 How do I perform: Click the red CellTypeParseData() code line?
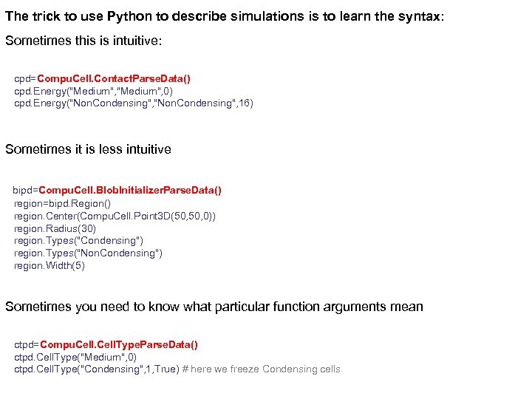coord(106,344)
